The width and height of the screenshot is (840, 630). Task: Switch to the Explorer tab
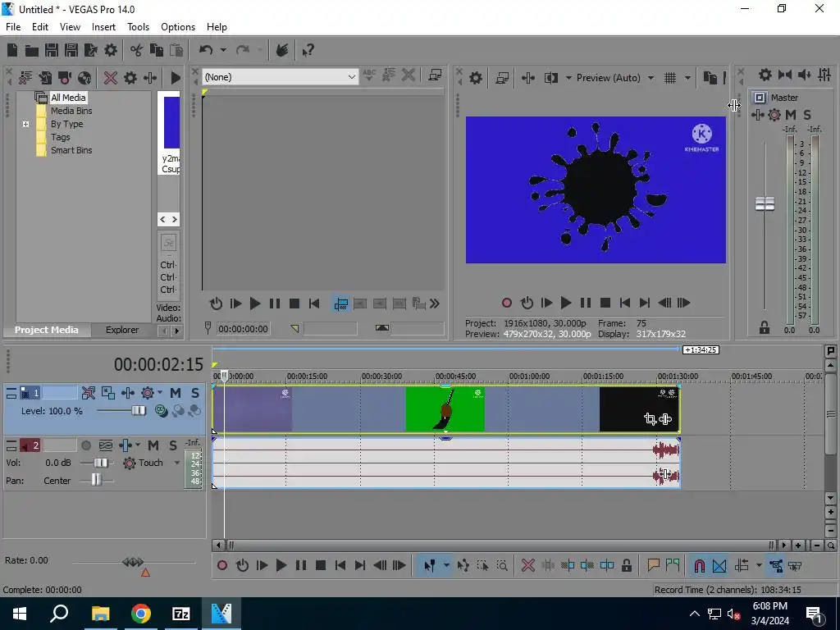click(x=122, y=330)
